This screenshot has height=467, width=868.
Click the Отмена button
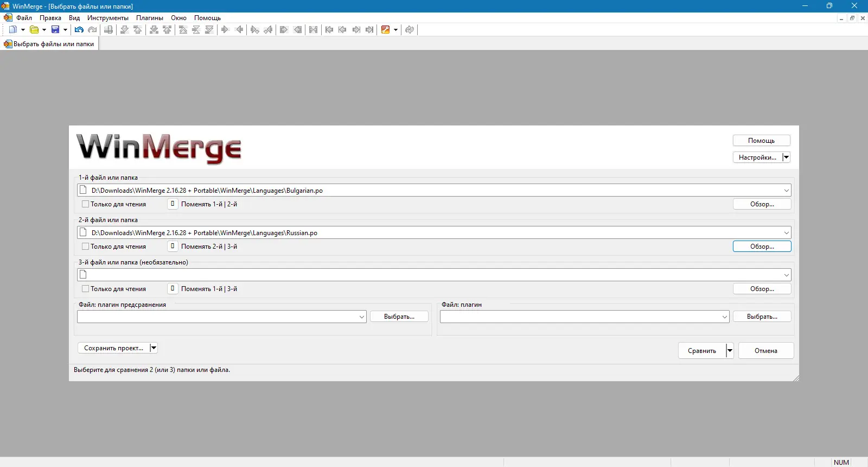(766, 351)
